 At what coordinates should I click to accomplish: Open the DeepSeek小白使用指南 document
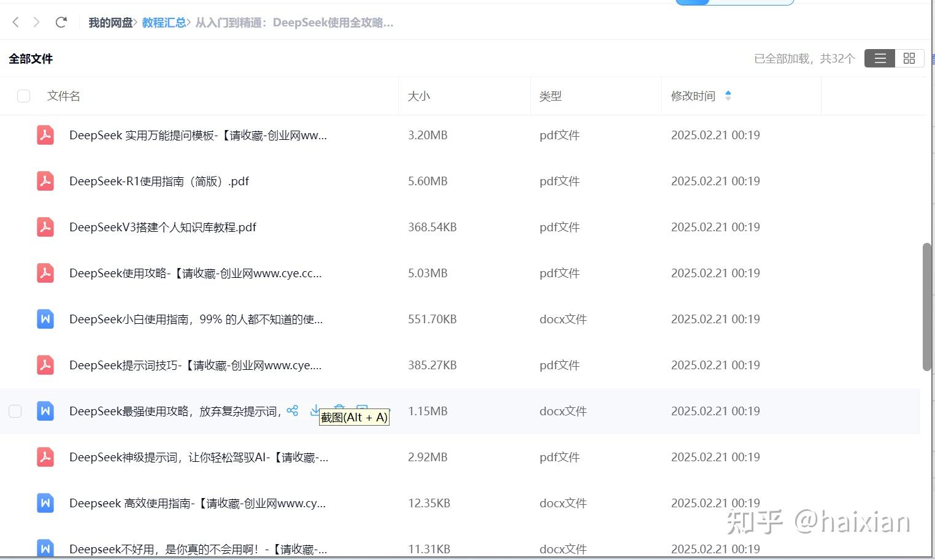[x=196, y=319]
